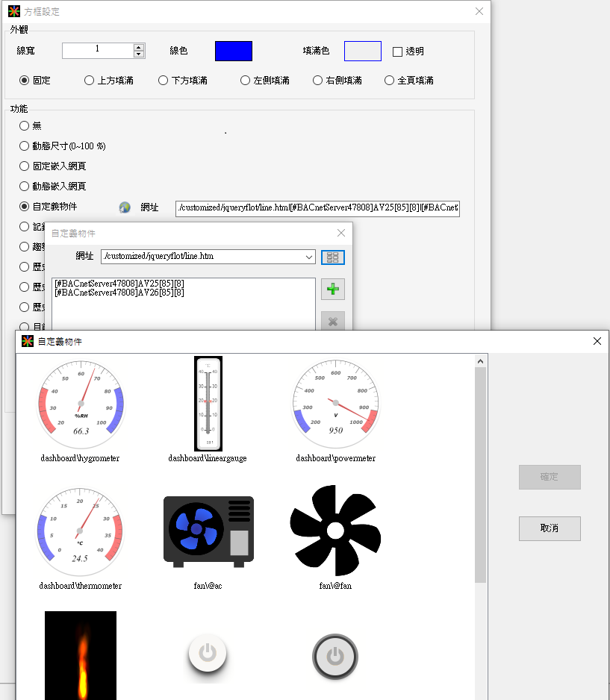Select the black fan blade icon
Screen dimensions: 610x700
(x=335, y=531)
